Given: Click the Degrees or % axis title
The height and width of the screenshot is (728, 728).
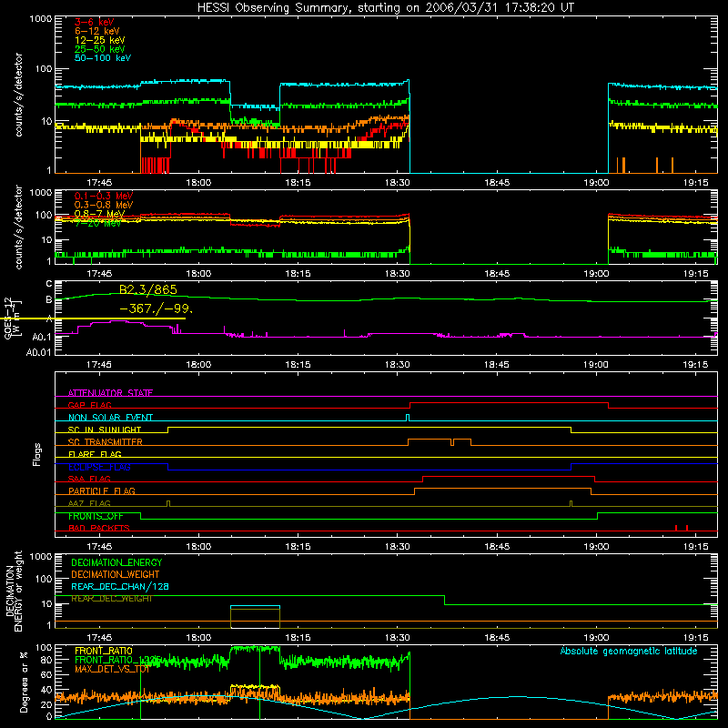Looking at the screenshot, I should (24, 682).
